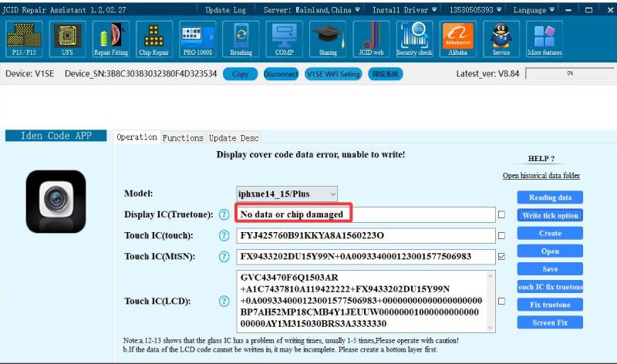
Task: Select the Iden Code APP panel header
Action: 56,136
